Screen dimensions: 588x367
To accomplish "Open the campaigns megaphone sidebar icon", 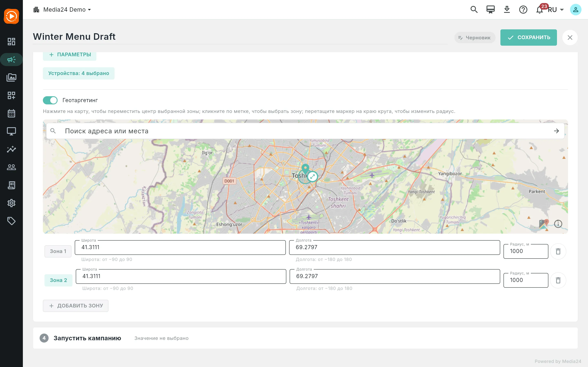I will point(11,60).
